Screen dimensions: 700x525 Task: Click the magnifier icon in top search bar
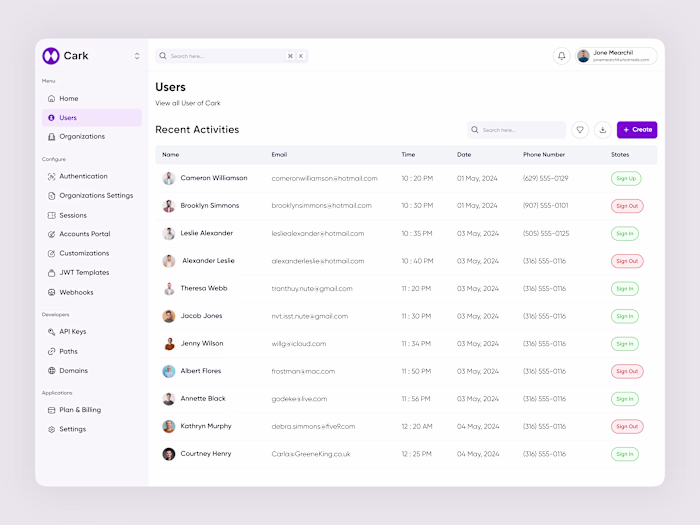pos(163,56)
